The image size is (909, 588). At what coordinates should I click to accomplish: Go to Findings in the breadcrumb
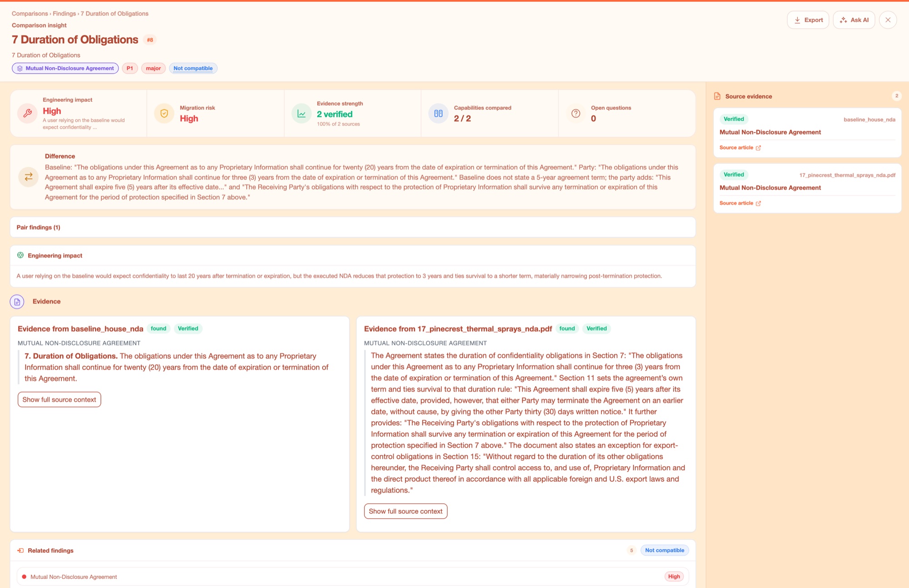64,14
